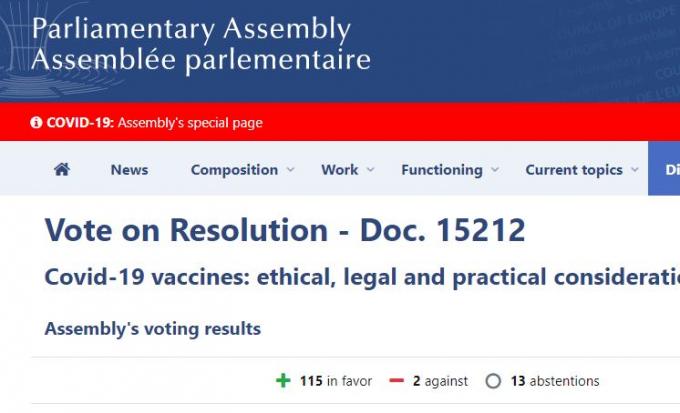Click the Vote on Resolution Doc. 15212 heading
This screenshot has height=413, width=680.
pyautogui.click(x=285, y=231)
